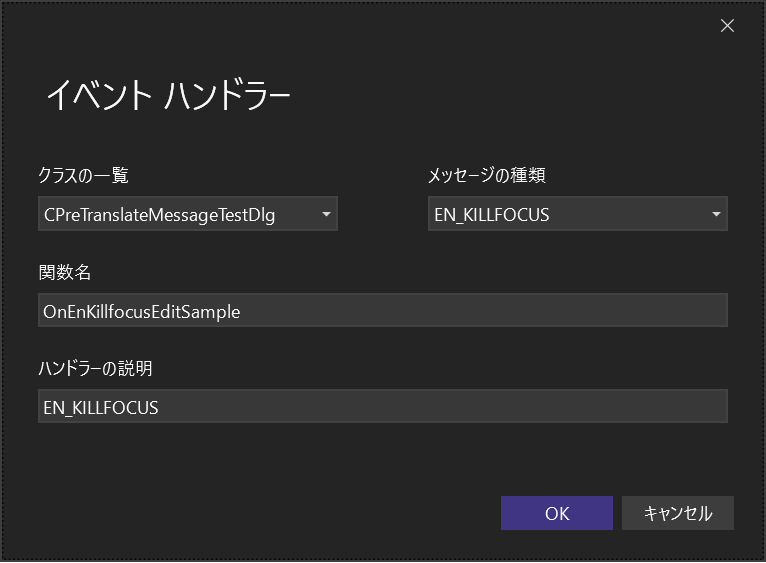The width and height of the screenshot is (766, 563).
Task: Click the arrow beside CPreTranslateMessageTestDlg
Action: click(326, 214)
